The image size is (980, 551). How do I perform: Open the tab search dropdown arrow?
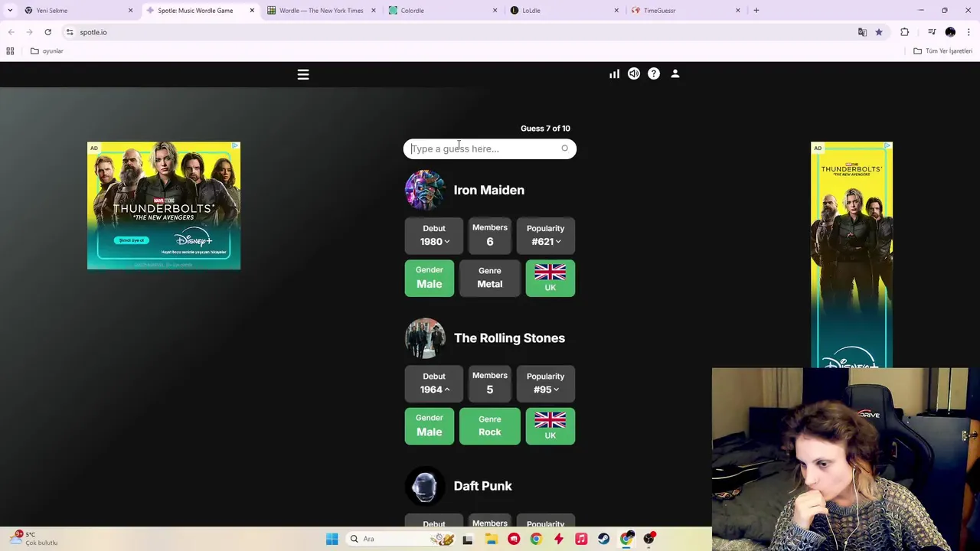[10, 10]
